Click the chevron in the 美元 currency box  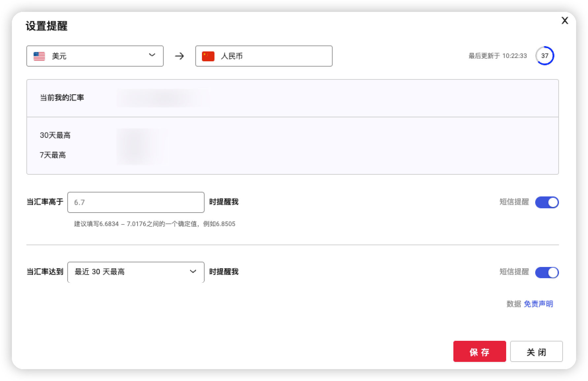pyautogui.click(x=152, y=55)
